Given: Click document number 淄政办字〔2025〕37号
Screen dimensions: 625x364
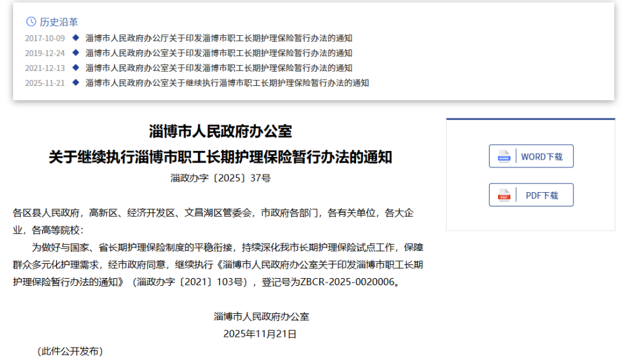Looking at the screenshot, I should pos(221,178).
